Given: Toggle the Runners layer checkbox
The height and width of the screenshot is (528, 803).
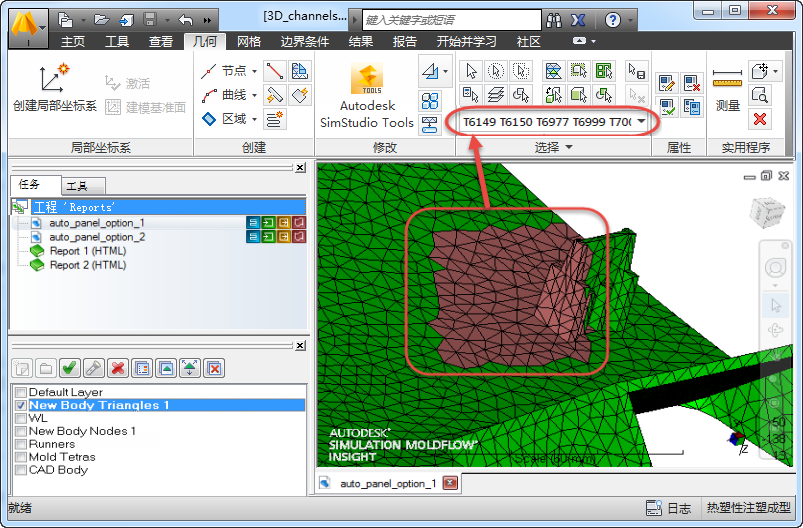Looking at the screenshot, I should 20,444.
